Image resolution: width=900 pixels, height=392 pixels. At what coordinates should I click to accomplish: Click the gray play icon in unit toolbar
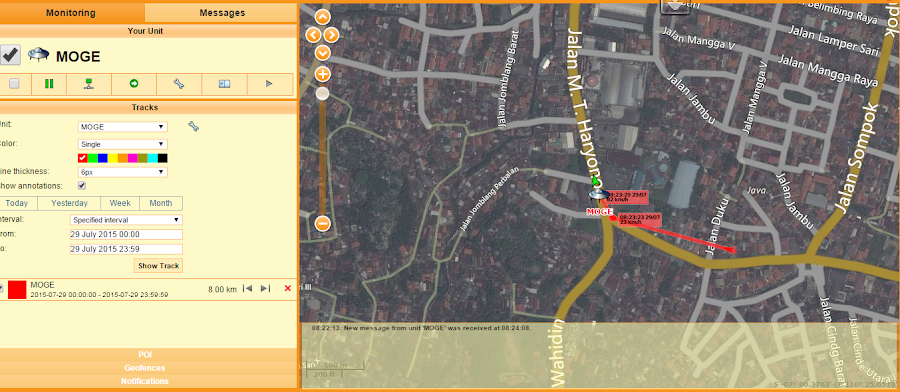(x=269, y=84)
